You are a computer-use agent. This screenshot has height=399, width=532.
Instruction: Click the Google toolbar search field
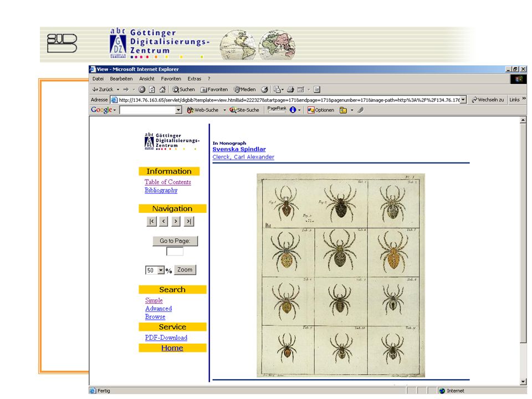(147, 110)
